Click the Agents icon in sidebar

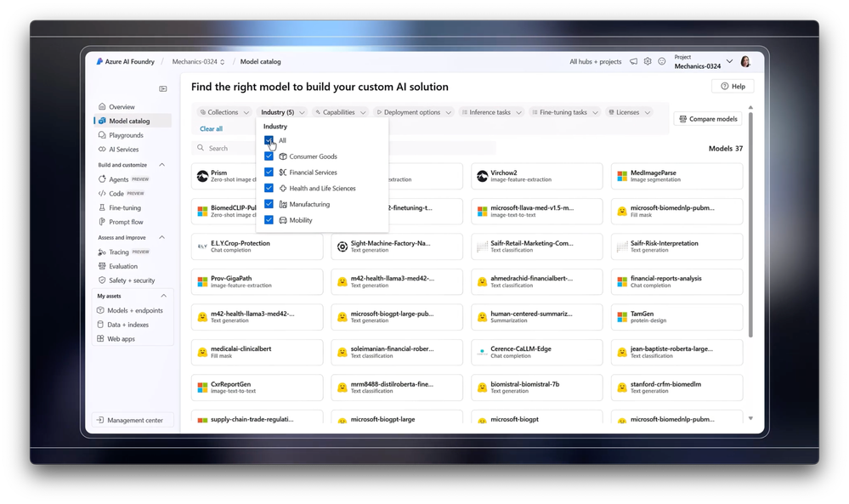click(x=102, y=179)
